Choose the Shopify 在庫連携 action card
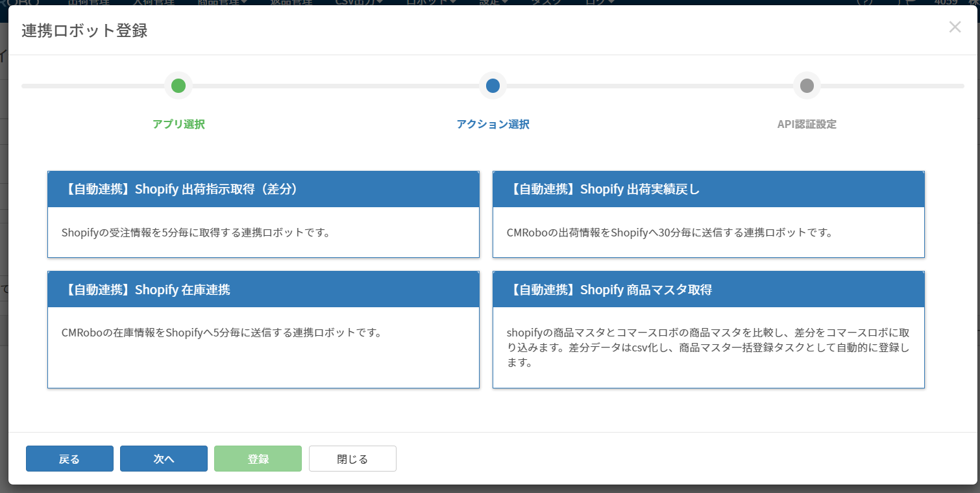 (x=263, y=329)
